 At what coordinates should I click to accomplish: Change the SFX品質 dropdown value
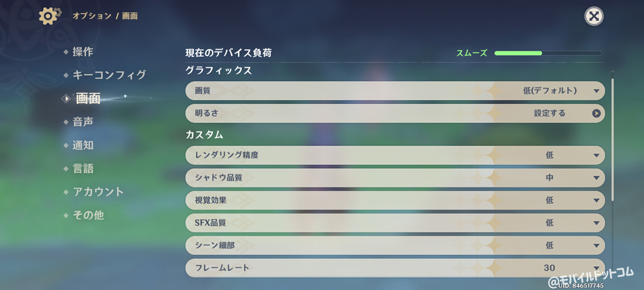coord(395,223)
